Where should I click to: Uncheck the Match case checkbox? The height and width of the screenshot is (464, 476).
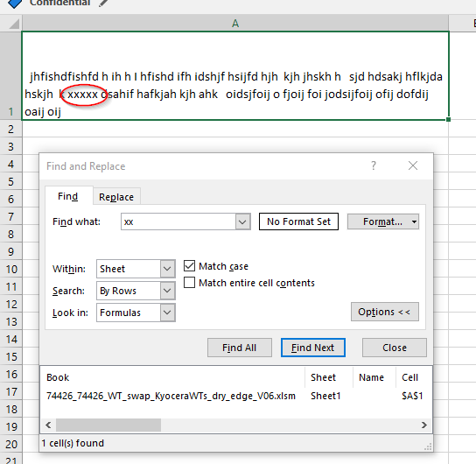(189, 266)
